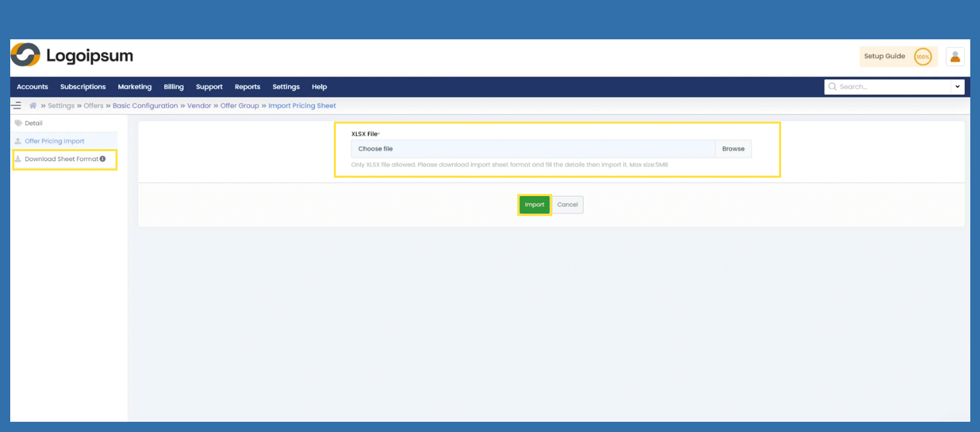980x432 pixels.
Task: Select Download Sheet Format in sidebar
Action: tap(61, 159)
